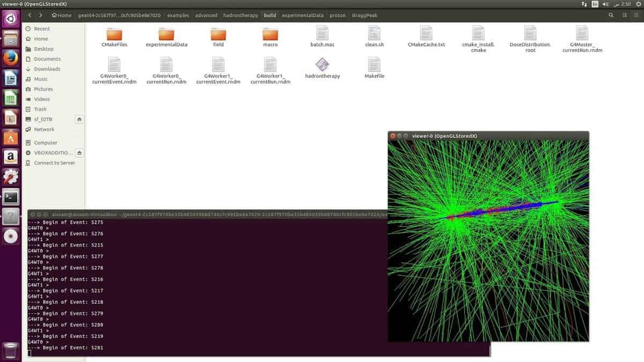Switch file manager to list view
644x362 pixels.
[x=624, y=16]
